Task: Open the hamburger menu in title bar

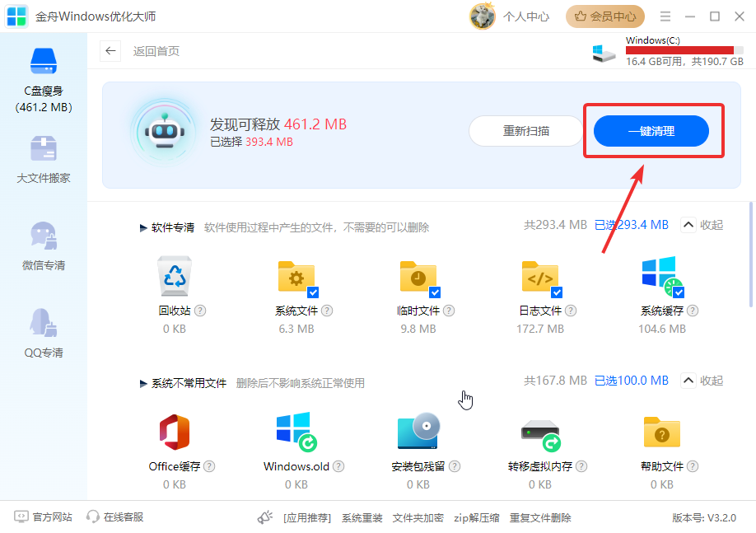Action: [x=665, y=16]
